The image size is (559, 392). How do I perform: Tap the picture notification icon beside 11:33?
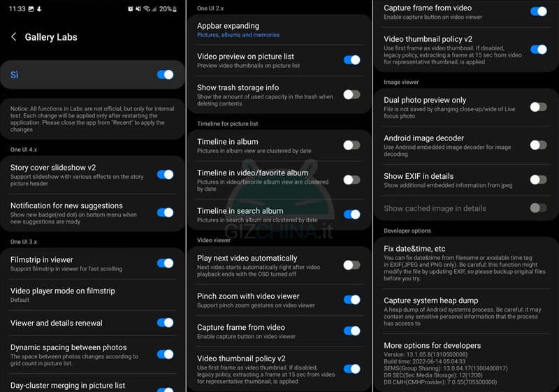pyautogui.click(x=31, y=9)
